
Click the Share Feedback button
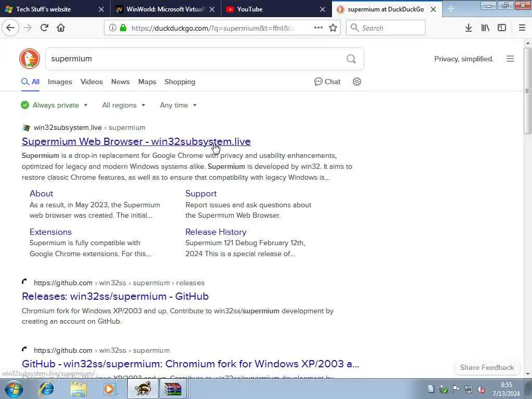pos(487,367)
